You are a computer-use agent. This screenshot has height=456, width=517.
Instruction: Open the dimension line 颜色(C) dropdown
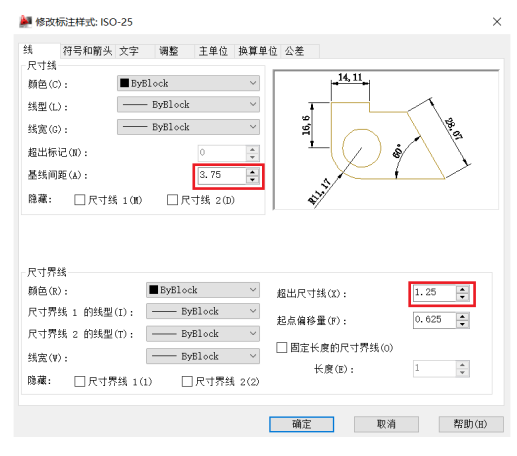click(188, 83)
